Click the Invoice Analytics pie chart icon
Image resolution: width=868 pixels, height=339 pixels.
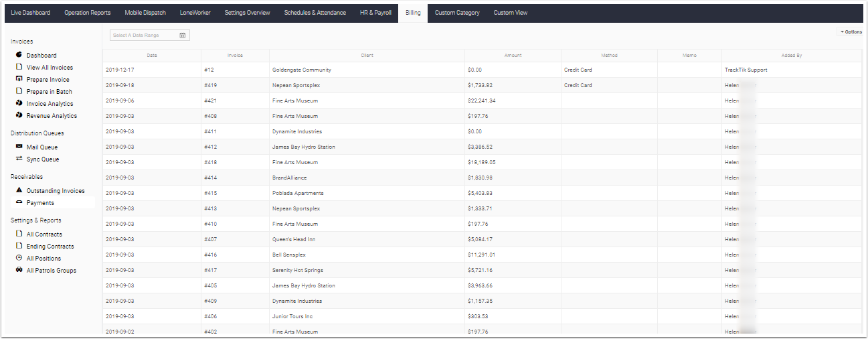(x=19, y=103)
